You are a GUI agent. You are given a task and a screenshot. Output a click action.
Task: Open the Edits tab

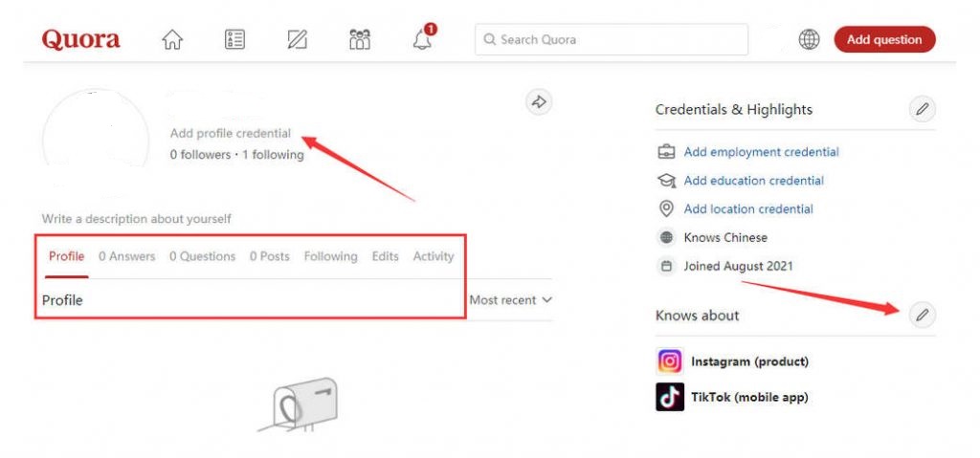[385, 256]
